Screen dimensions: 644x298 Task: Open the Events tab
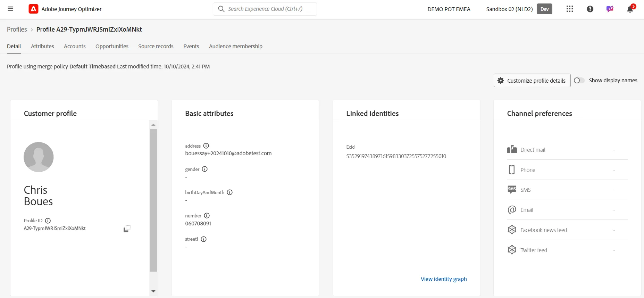[191, 46]
